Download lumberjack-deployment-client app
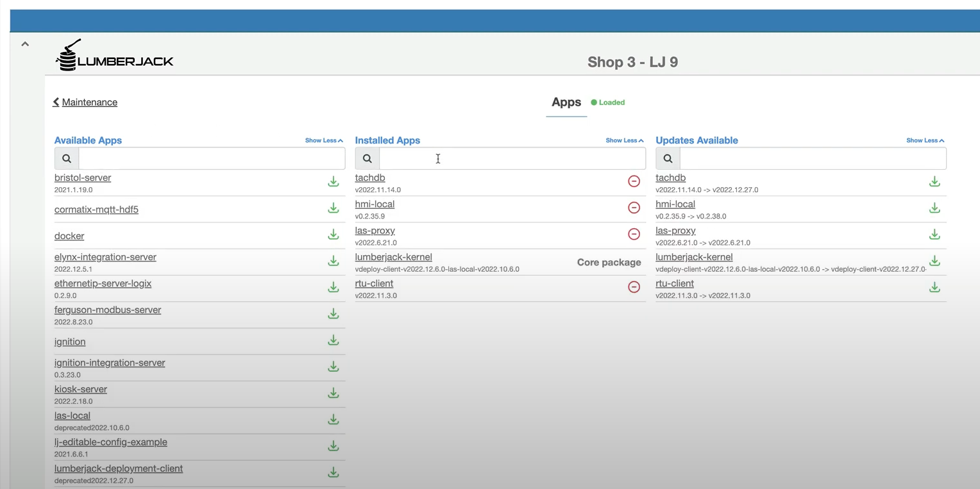The height and width of the screenshot is (489, 980). pos(334,472)
